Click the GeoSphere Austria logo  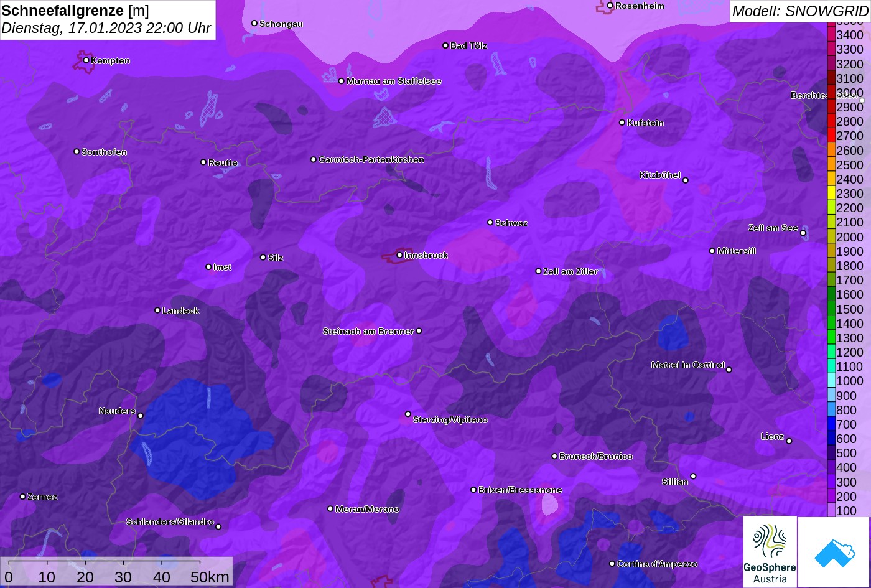pyautogui.click(x=770, y=552)
